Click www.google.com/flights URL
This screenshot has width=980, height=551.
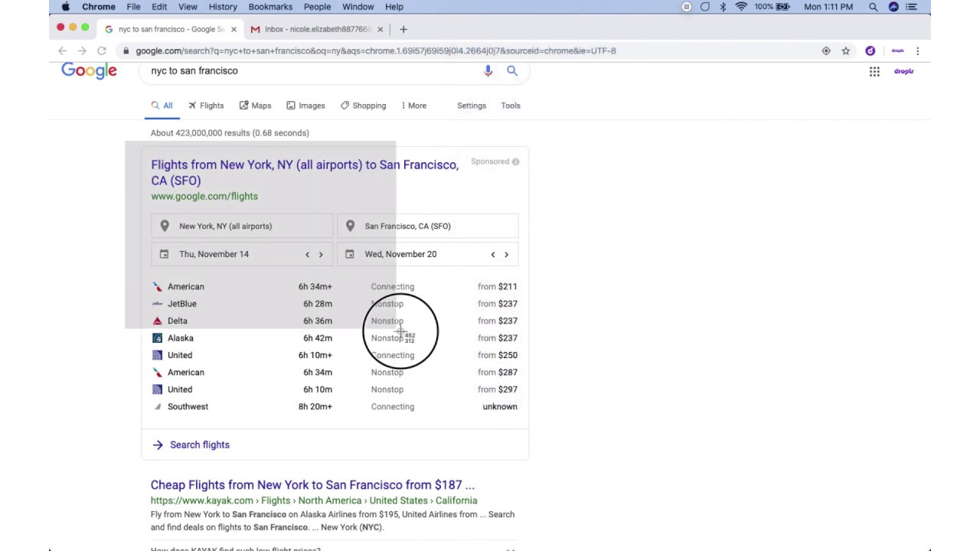coord(204,196)
